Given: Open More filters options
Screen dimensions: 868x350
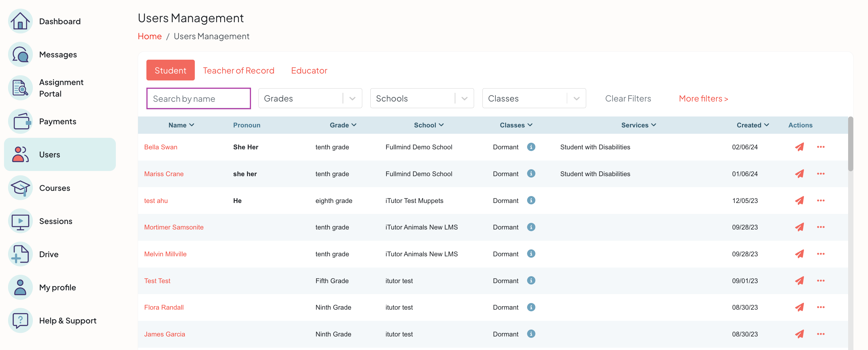Looking at the screenshot, I should [703, 98].
